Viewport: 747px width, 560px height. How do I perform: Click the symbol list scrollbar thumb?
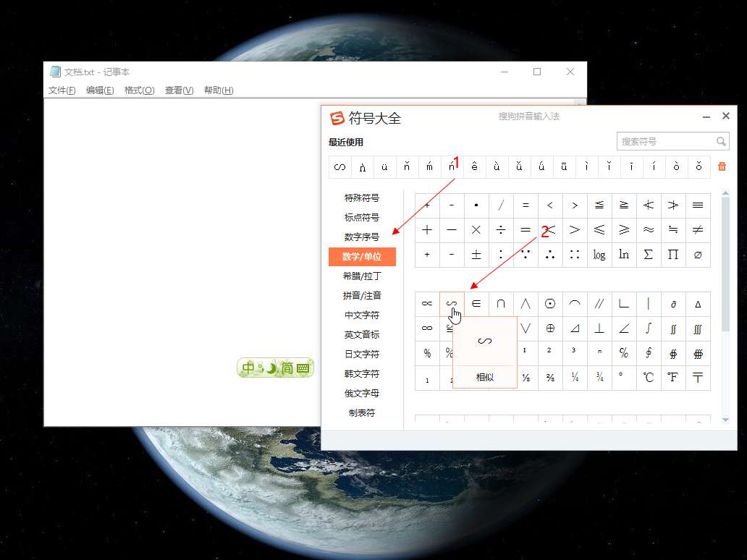725,264
